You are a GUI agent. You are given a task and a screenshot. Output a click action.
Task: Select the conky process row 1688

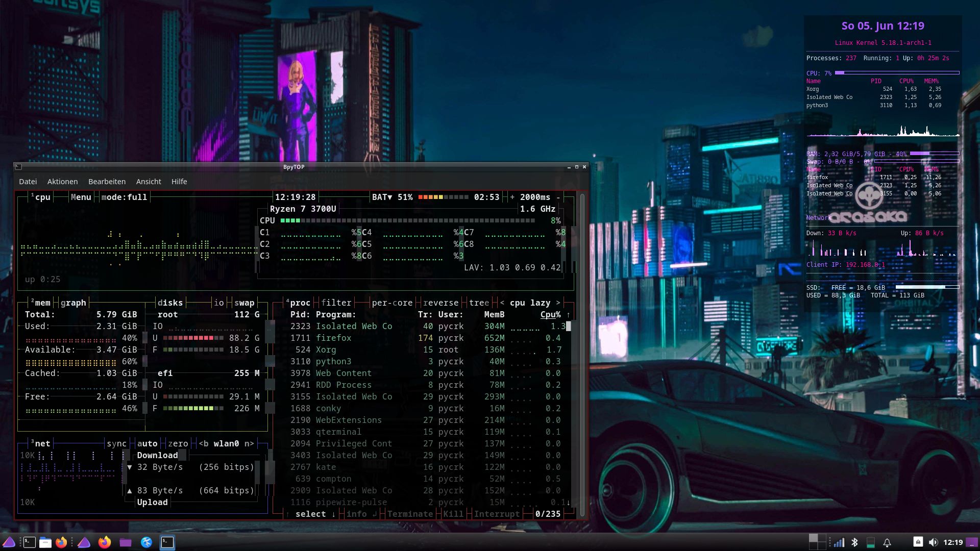tap(425, 408)
